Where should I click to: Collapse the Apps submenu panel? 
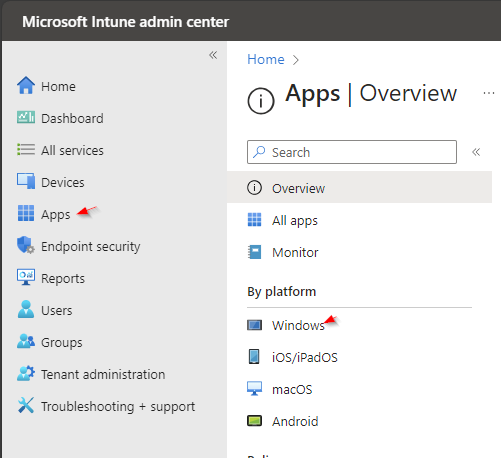click(x=476, y=152)
